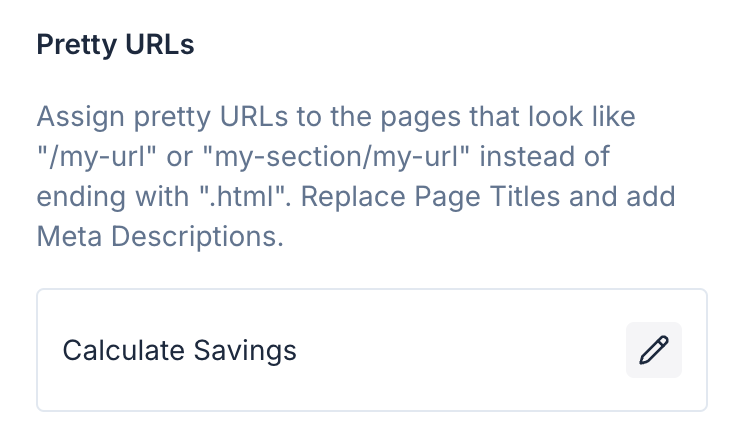Click the word "Calculate" in the row

[125, 350]
